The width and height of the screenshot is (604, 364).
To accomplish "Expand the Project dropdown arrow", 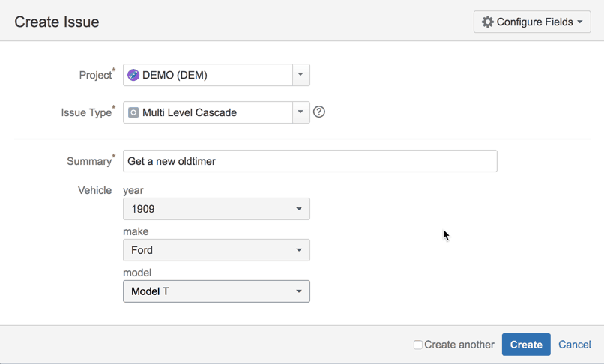I will click(301, 75).
